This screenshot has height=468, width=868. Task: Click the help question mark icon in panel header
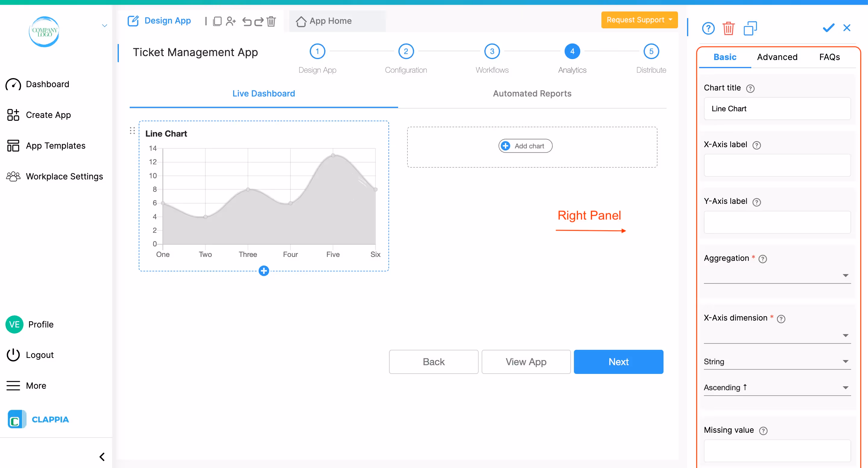(708, 28)
